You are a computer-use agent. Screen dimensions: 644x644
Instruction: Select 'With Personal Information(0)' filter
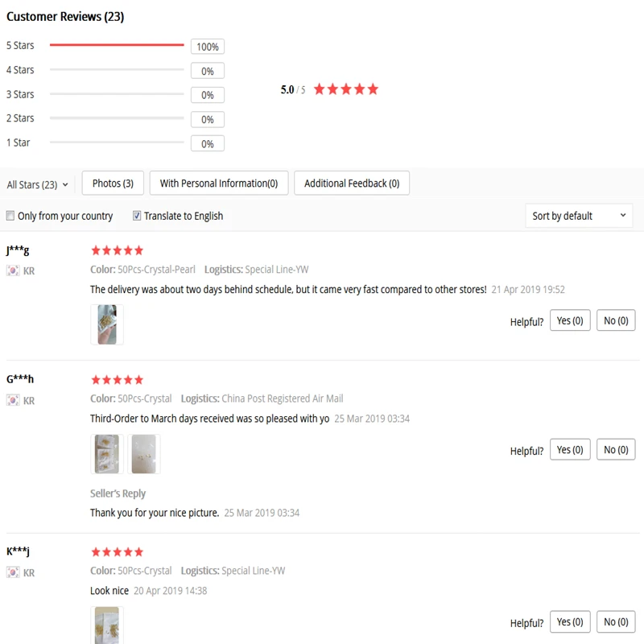click(x=218, y=184)
